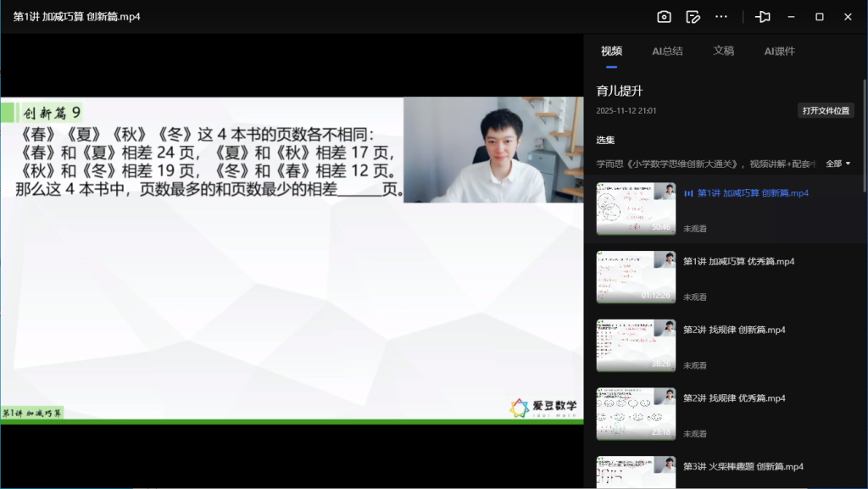The width and height of the screenshot is (868, 489).
Task: Open the 全部 episode filter dropdown
Action: click(x=836, y=163)
